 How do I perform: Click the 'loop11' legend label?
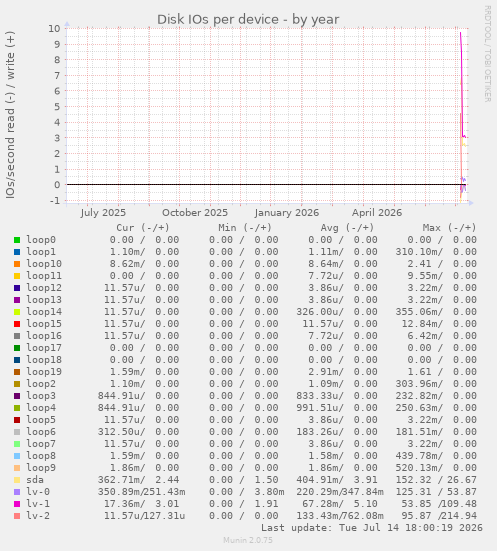pos(44,276)
